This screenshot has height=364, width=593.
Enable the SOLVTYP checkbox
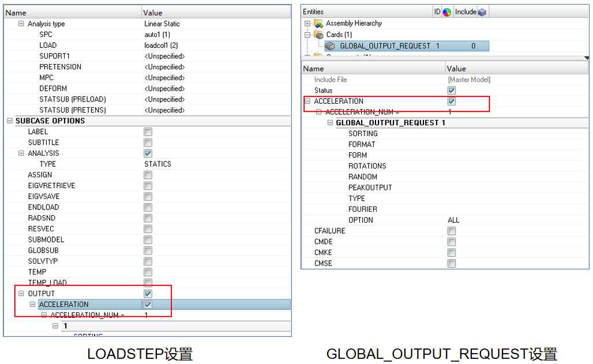tap(148, 261)
